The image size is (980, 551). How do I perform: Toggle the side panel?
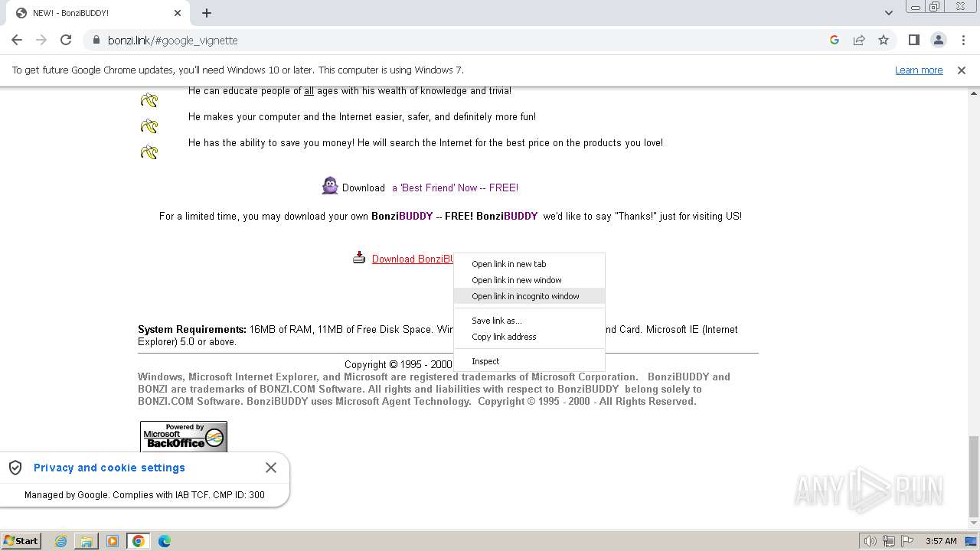tap(913, 40)
